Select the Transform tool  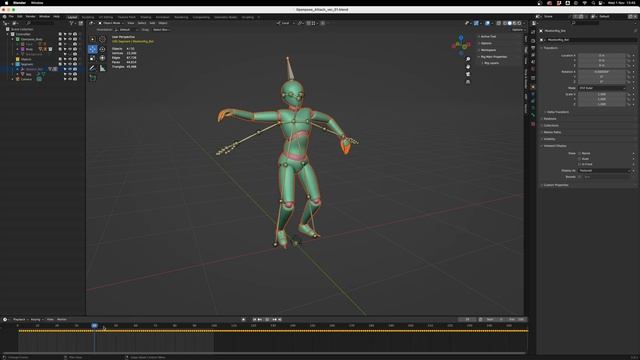[x=102, y=58]
